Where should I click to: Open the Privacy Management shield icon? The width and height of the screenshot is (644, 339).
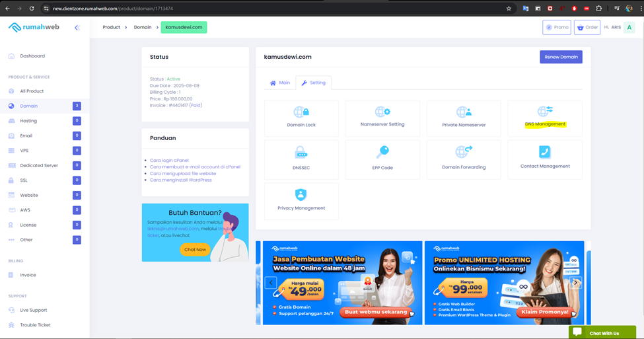[301, 194]
